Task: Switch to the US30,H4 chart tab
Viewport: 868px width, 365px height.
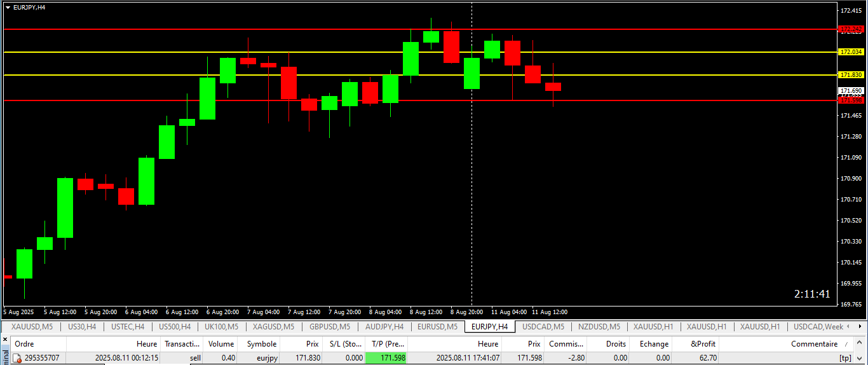Action: click(x=81, y=327)
